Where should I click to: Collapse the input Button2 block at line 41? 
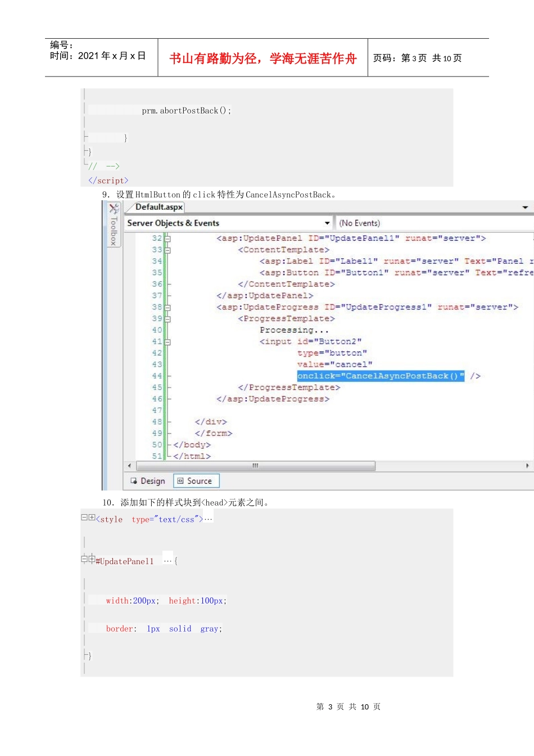point(168,342)
